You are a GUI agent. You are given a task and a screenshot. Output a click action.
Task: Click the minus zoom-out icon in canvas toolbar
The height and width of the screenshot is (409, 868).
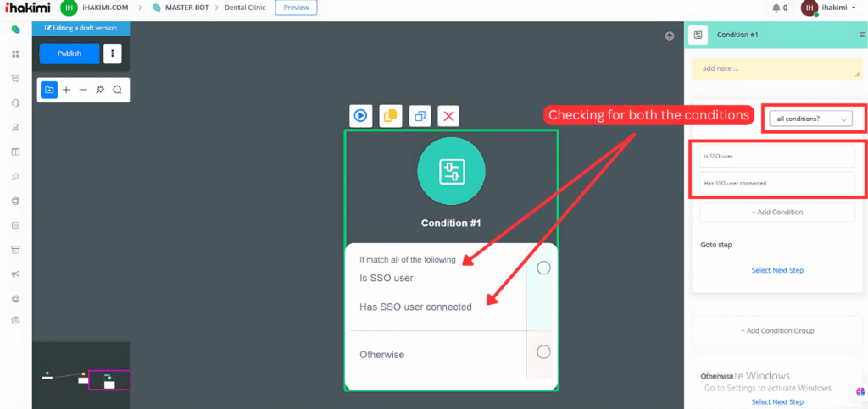click(83, 90)
